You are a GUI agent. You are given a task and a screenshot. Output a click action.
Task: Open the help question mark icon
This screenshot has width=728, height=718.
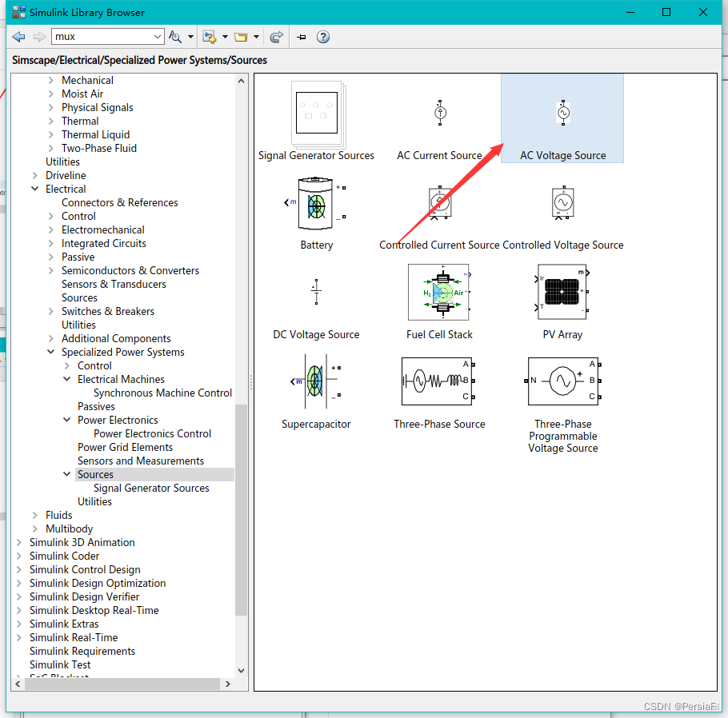tap(323, 37)
